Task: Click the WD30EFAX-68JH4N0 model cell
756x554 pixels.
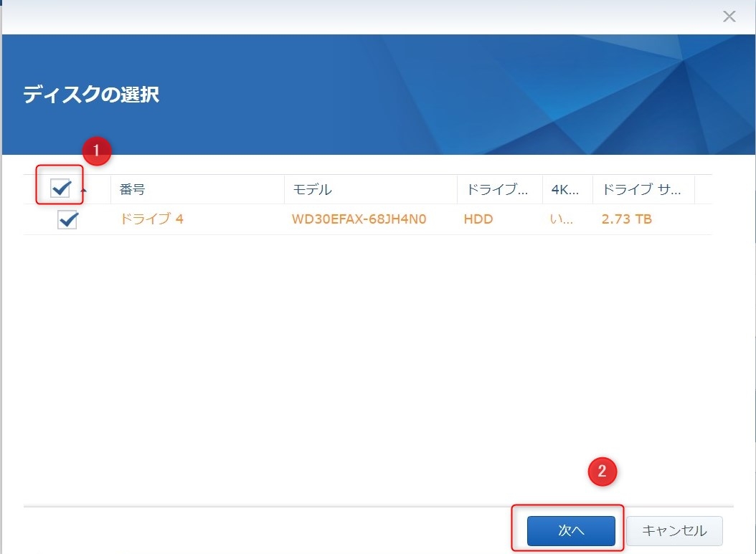Action: coord(359,219)
